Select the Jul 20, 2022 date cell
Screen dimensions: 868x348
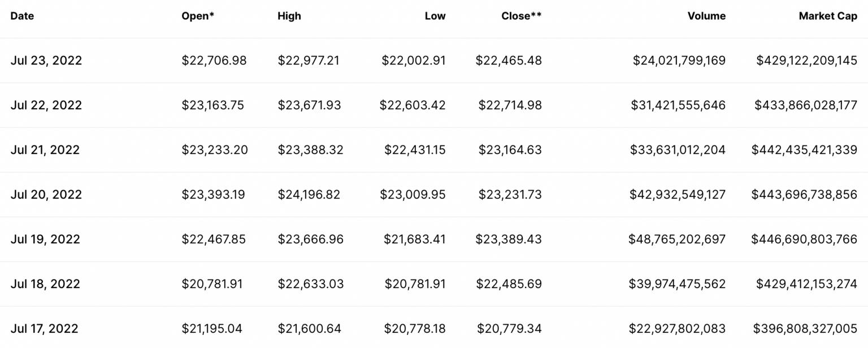tap(46, 195)
